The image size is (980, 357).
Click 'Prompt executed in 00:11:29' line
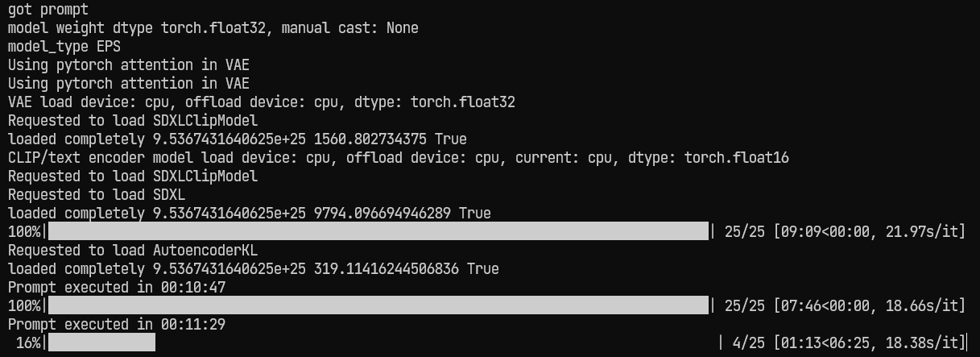(x=116, y=324)
